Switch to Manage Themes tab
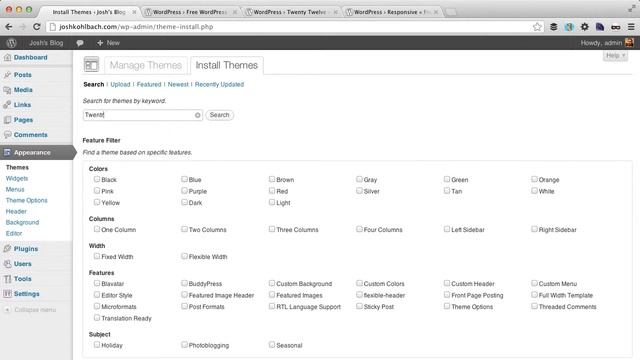This screenshot has width=640, height=360. pos(146,65)
